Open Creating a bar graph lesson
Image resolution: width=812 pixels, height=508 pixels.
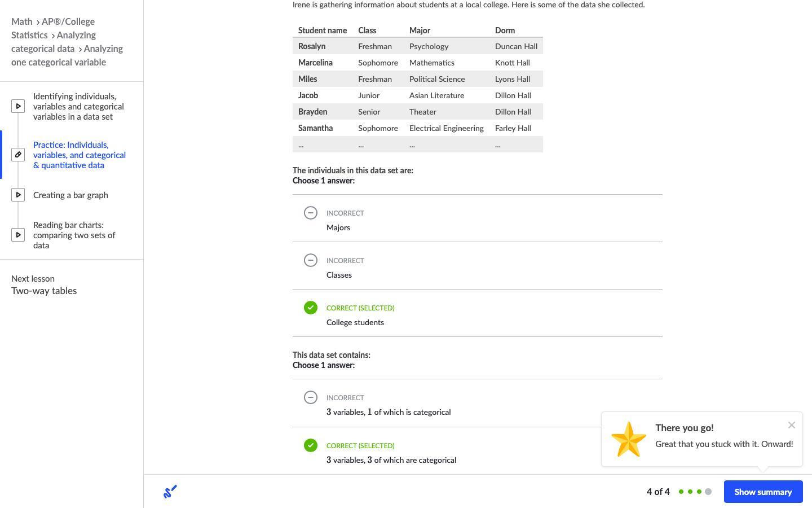pos(70,195)
